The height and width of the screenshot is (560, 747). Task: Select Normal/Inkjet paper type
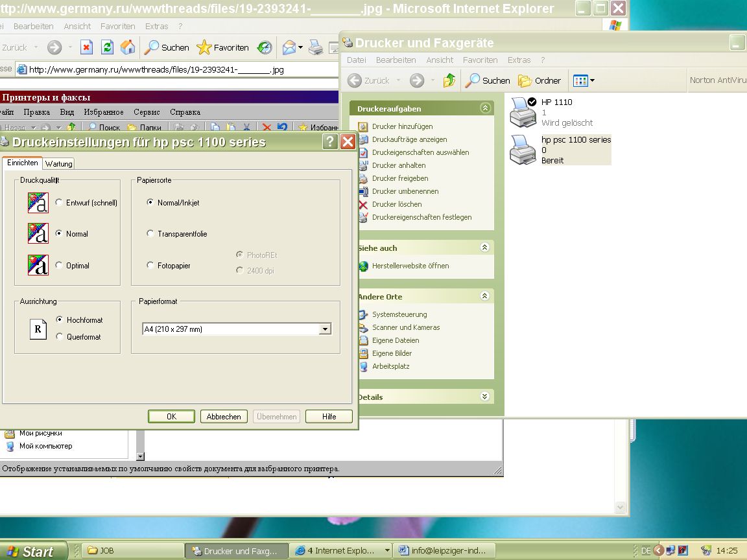point(150,202)
